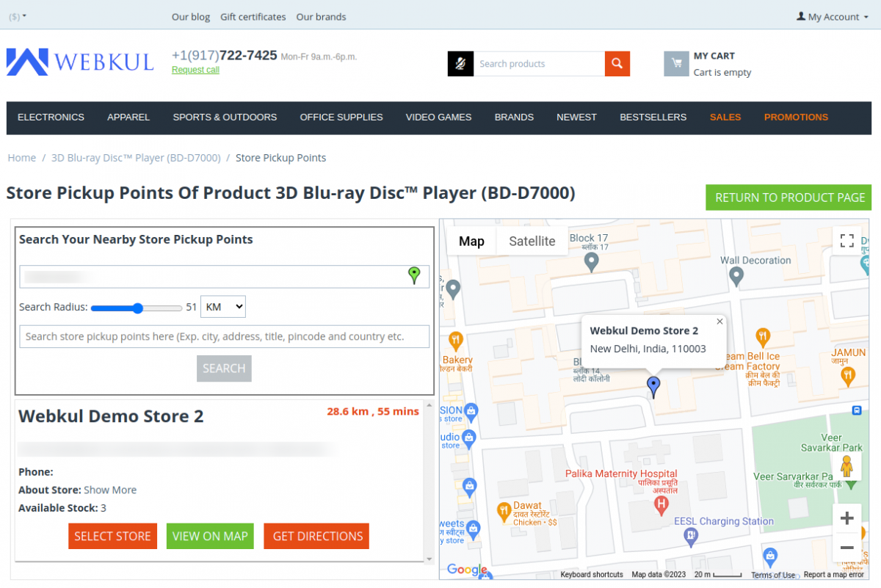
Task: Click the store pickup points search field
Action: 224,336
